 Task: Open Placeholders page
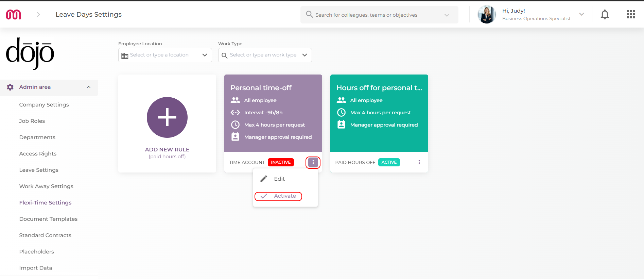pos(36,252)
